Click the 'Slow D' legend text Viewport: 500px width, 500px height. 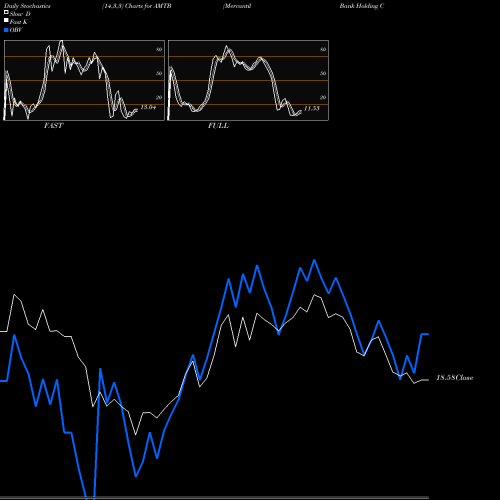[20, 14]
